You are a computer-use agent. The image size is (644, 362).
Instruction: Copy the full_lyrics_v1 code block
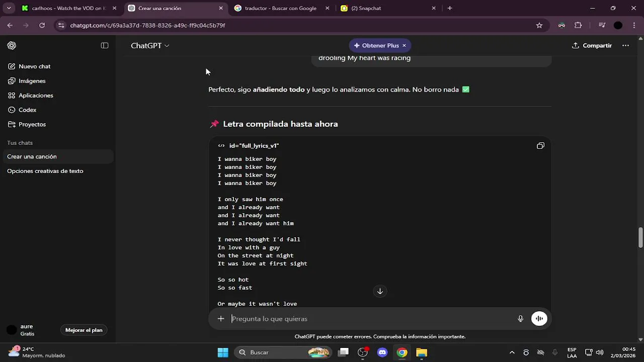(x=540, y=146)
